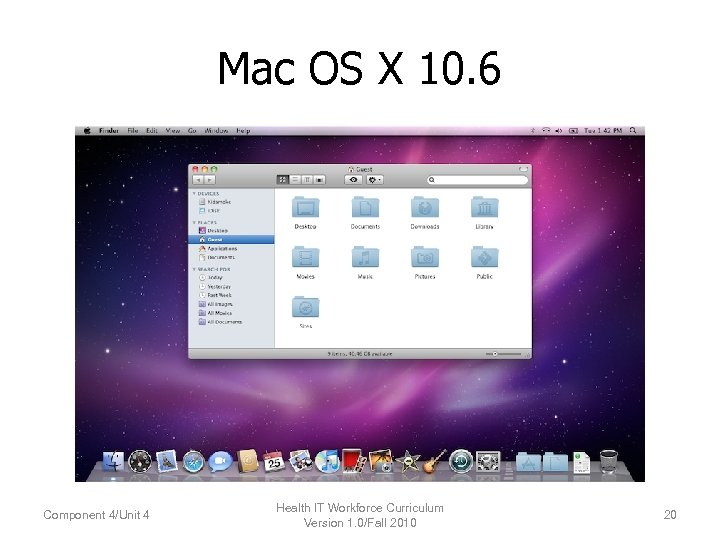This screenshot has height=540, width=720.
Task: Open Address Book in the Dock
Action: [x=248, y=461]
